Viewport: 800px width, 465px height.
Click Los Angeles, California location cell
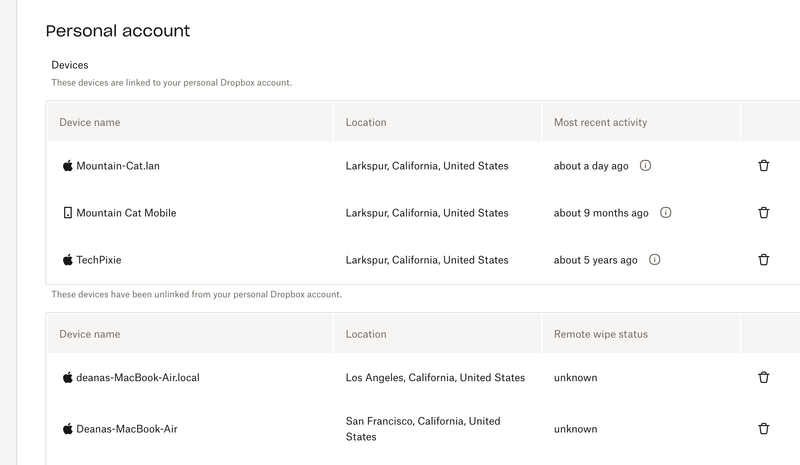pyautogui.click(x=435, y=378)
